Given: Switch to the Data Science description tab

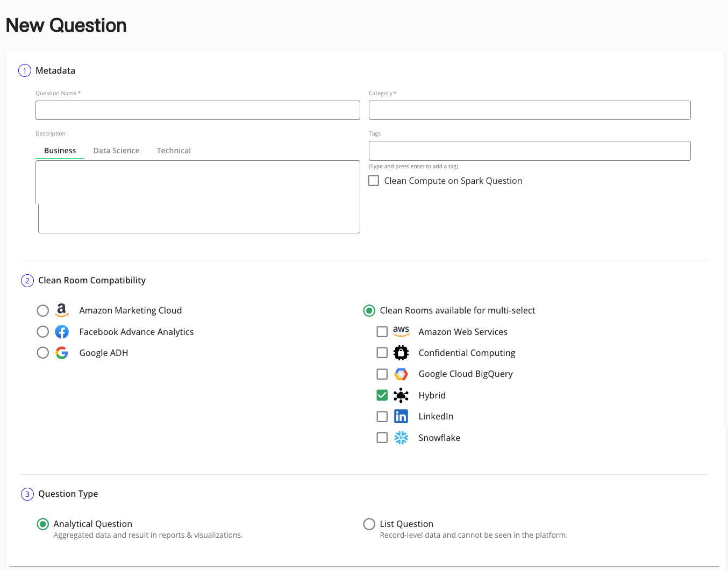Looking at the screenshot, I should pos(116,151).
